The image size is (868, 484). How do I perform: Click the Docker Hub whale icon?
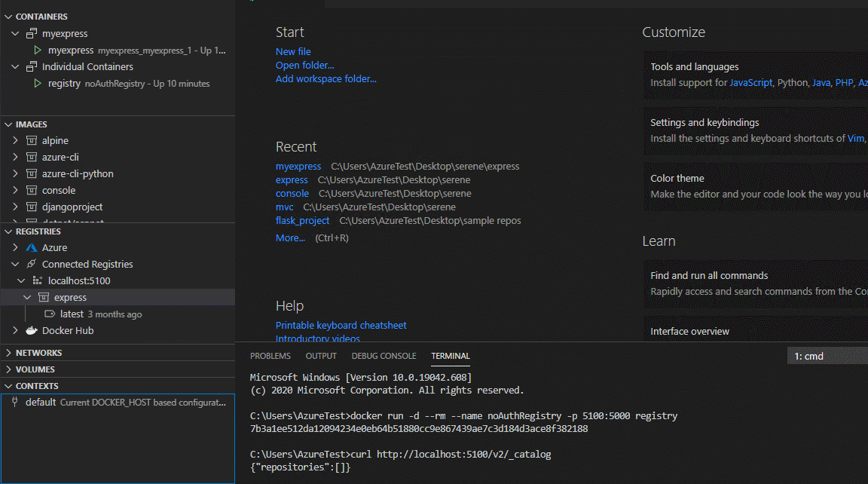click(x=32, y=331)
